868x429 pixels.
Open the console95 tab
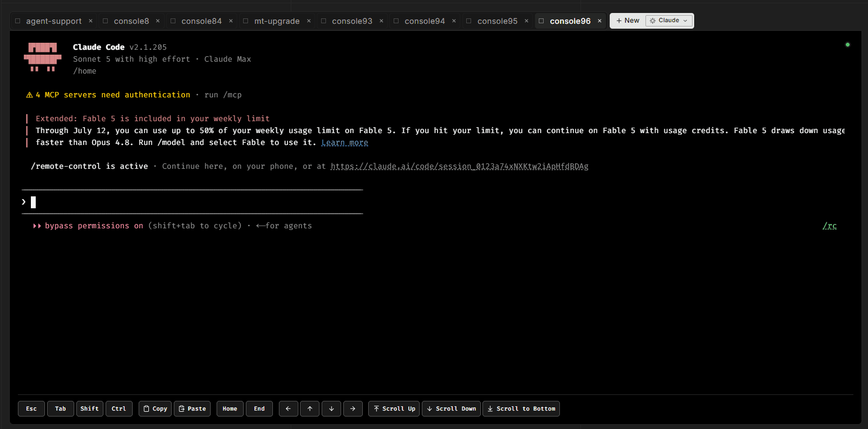(497, 21)
